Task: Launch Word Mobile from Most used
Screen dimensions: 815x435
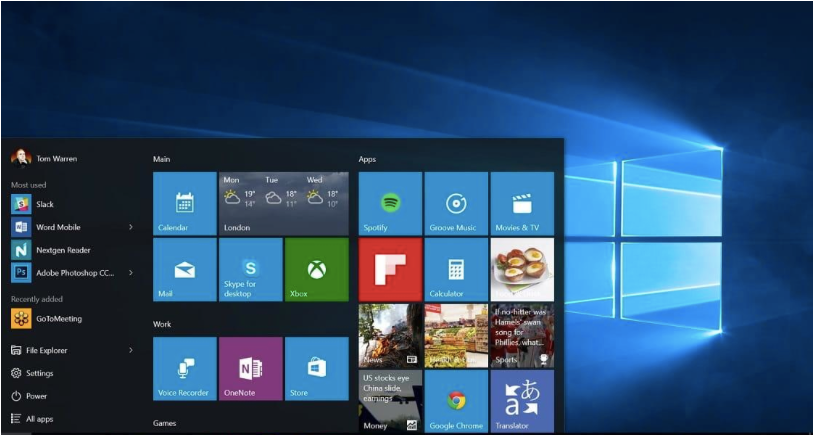Action: coord(72,227)
